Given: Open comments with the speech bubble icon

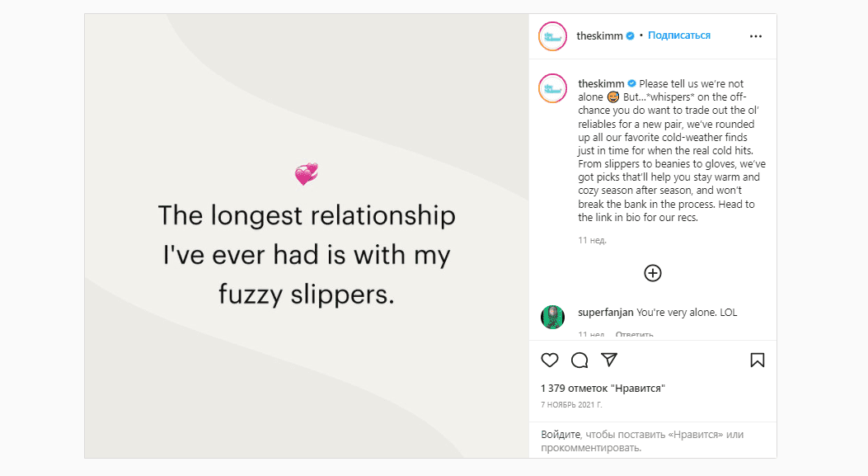Looking at the screenshot, I should click(x=579, y=360).
